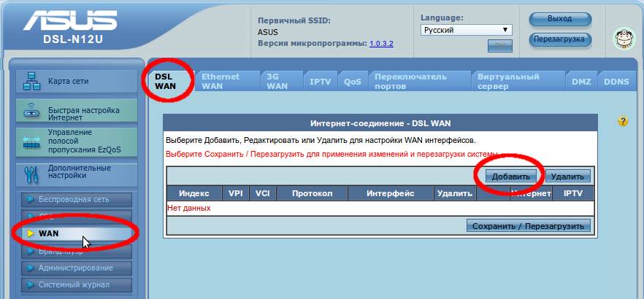Click the network map icon

[31, 81]
